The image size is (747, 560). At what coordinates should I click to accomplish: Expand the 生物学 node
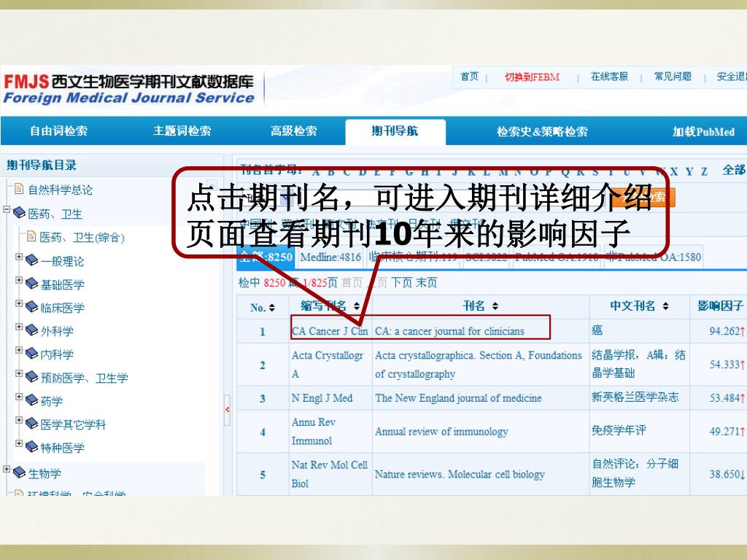click(x=7, y=469)
